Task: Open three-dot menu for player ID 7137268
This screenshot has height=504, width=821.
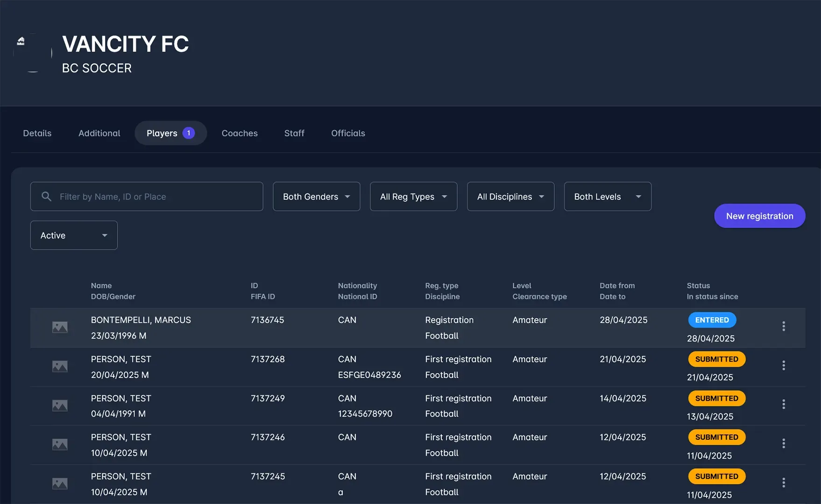Action: [783, 365]
